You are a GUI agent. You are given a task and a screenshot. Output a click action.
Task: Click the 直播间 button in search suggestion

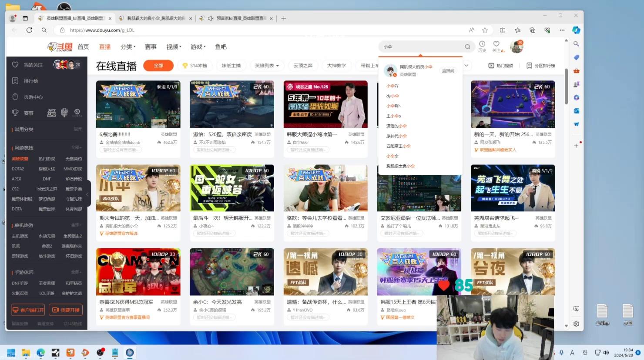pyautogui.click(x=448, y=70)
